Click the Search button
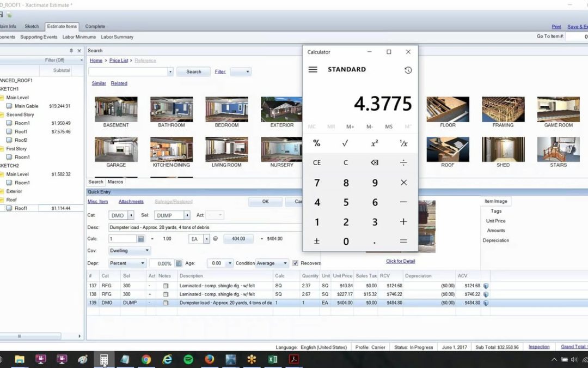Viewport: 588px width, 368px height. click(193, 72)
